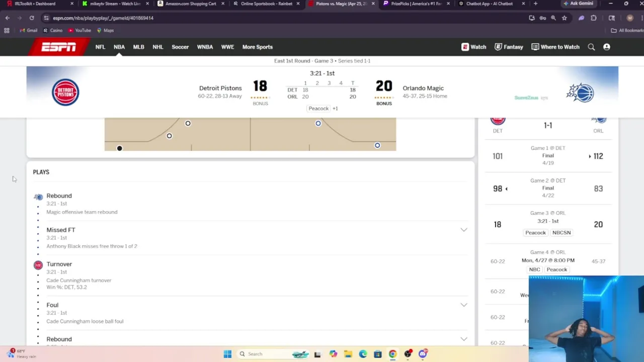Switch to Online Sportsbook Rainbet tab
The width and height of the screenshot is (644, 362).
pyautogui.click(x=266, y=4)
